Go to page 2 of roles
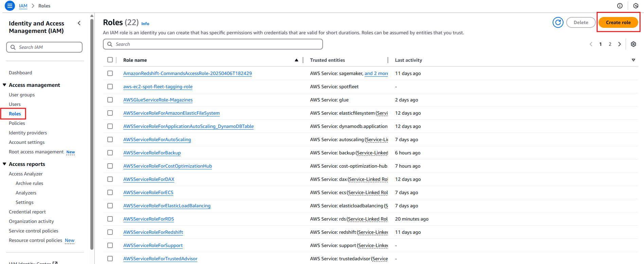This screenshot has width=644, height=264. (x=610, y=44)
